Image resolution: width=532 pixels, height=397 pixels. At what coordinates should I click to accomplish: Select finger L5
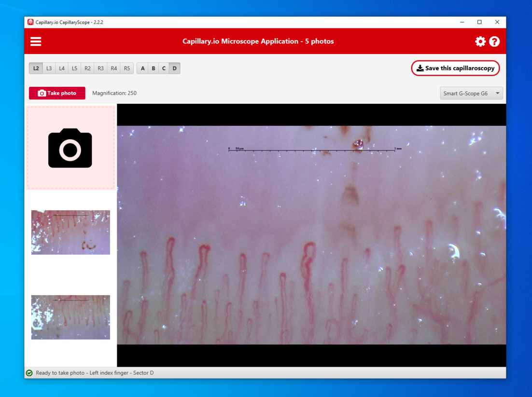point(74,68)
